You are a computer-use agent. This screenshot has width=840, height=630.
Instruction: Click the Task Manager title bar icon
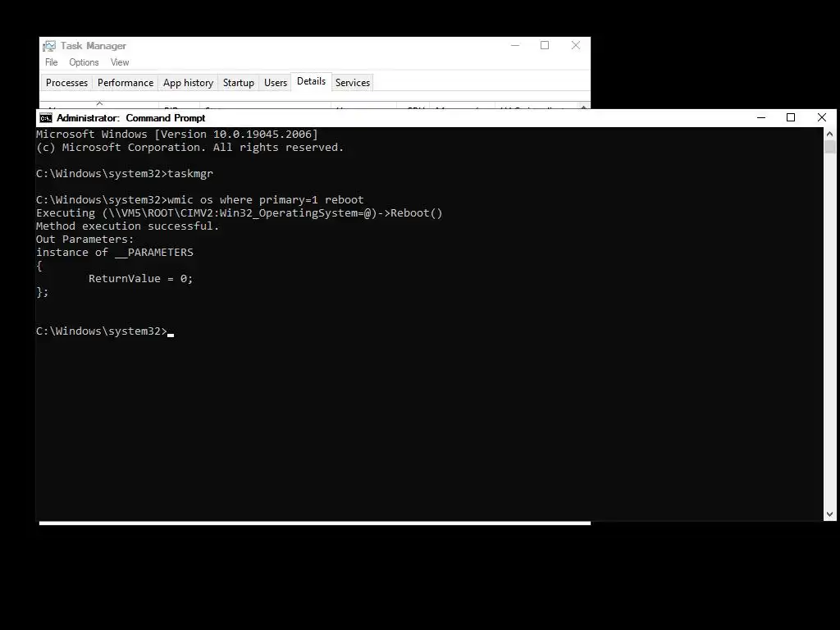[x=49, y=46]
